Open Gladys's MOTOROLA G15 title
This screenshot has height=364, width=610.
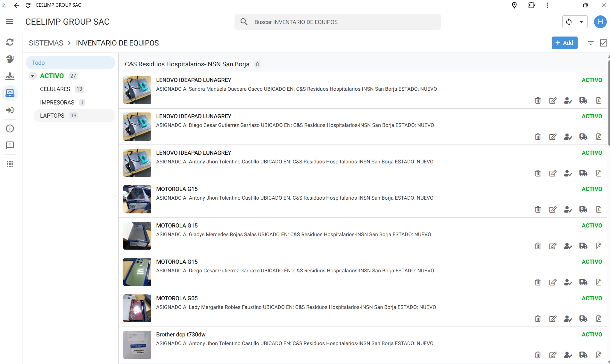177,226
